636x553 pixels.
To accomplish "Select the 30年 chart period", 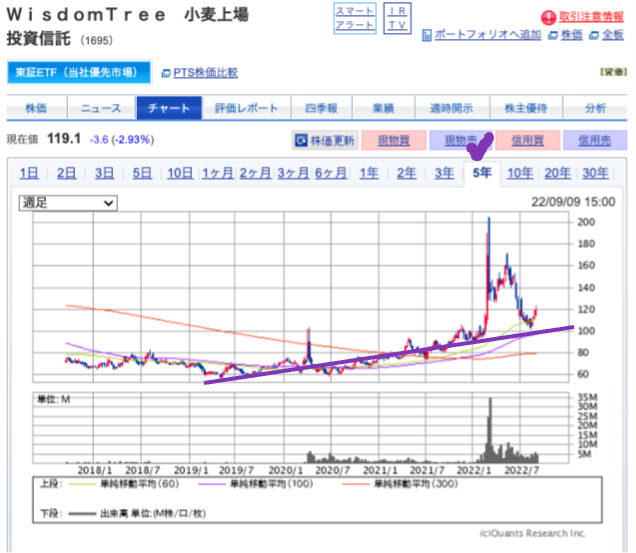I will coord(595,174).
